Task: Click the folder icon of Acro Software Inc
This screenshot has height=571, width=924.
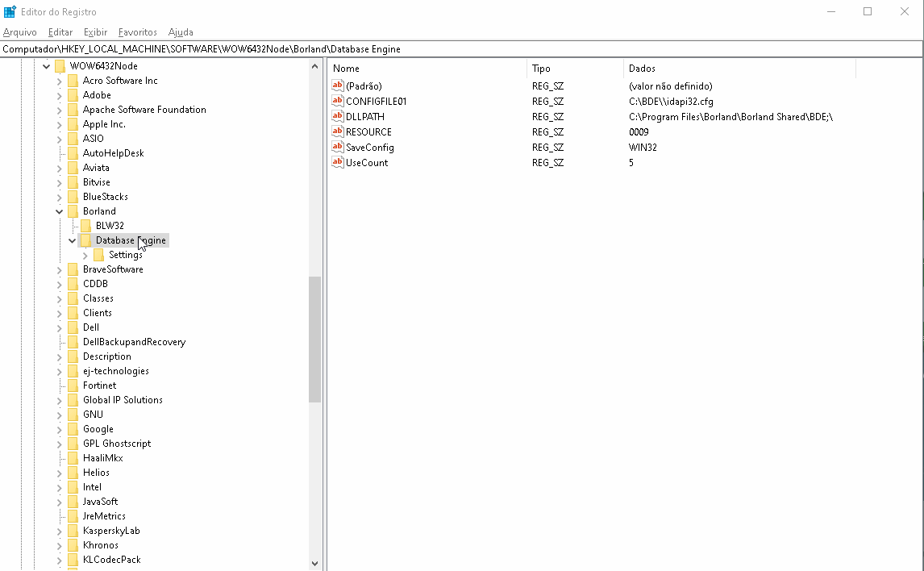Action: 73,81
